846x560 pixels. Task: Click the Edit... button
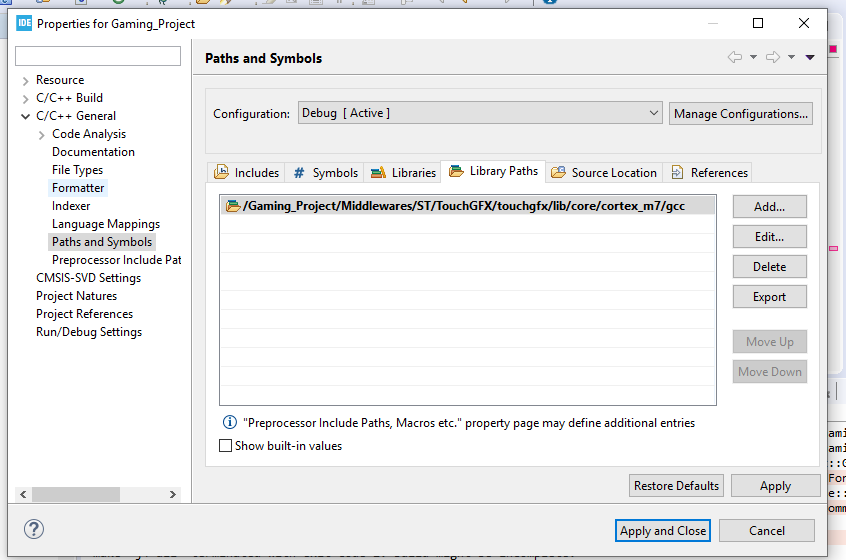[x=769, y=237]
